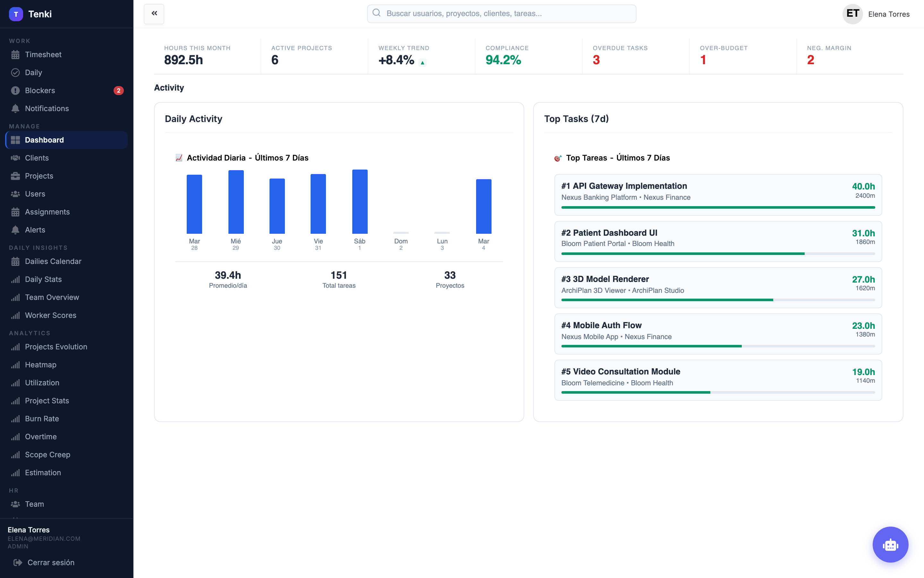
Task: Click the Sáb 1 activity bar
Action: pyautogui.click(x=360, y=201)
